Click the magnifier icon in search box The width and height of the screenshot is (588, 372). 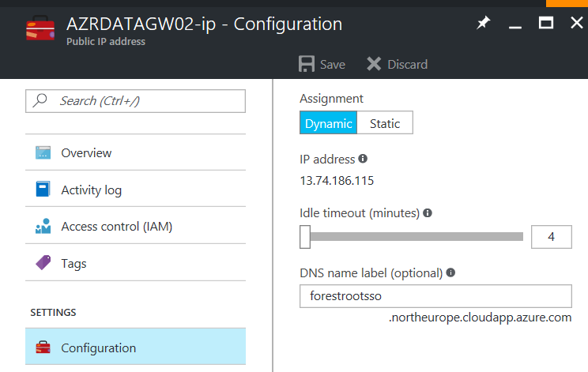tap(40, 100)
